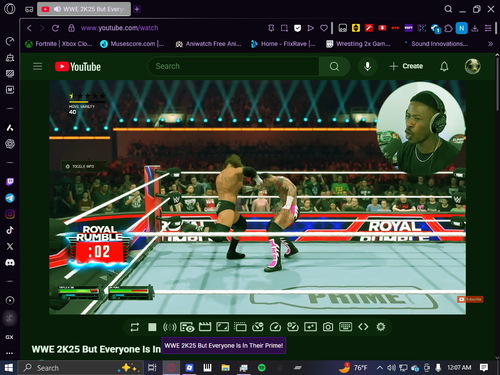Click the WWE 2K25 YouTube browser tab
This screenshot has height=375, width=500.
(x=84, y=9)
